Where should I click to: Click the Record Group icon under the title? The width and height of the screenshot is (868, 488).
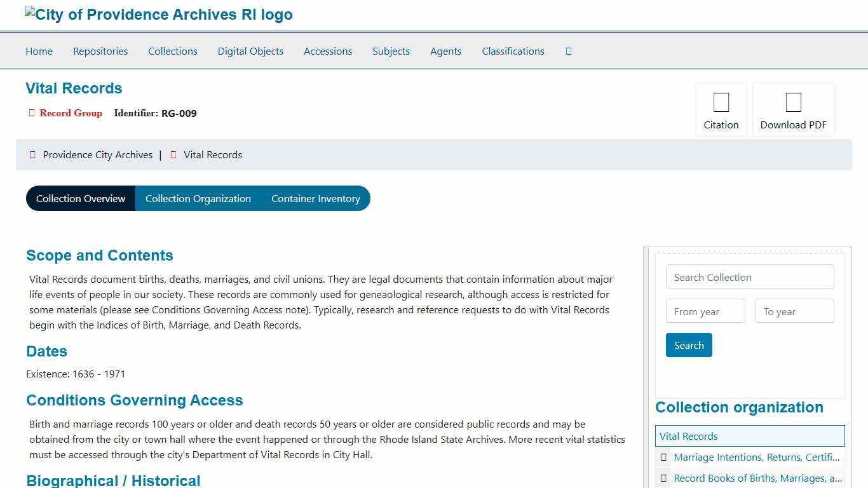pos(32,113)
